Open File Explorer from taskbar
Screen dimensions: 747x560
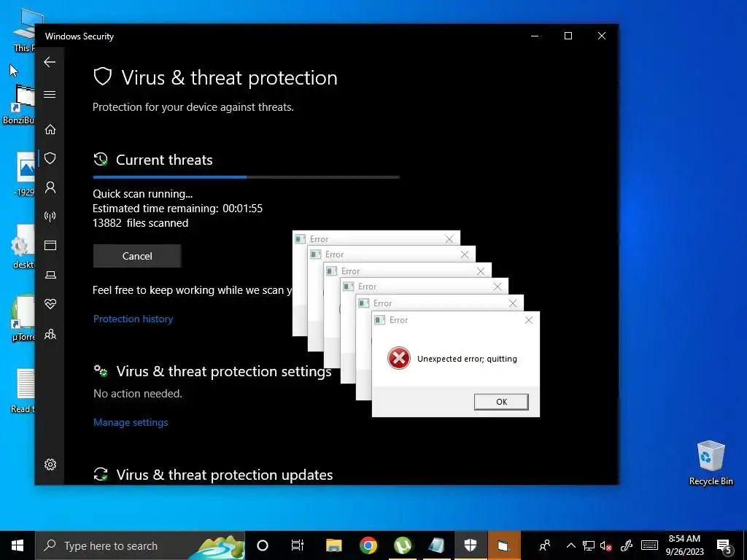click(333, 545)
